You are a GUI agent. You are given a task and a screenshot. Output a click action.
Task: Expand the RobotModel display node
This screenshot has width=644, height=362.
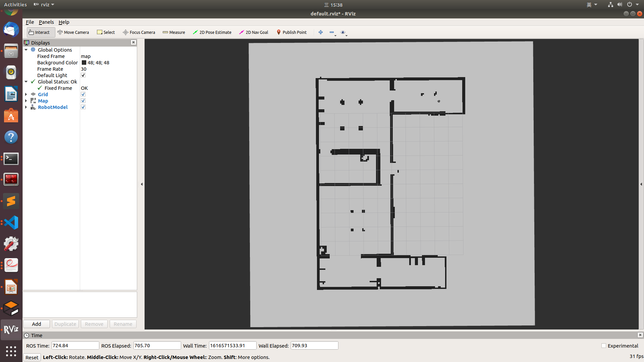[x=26, y=107]
